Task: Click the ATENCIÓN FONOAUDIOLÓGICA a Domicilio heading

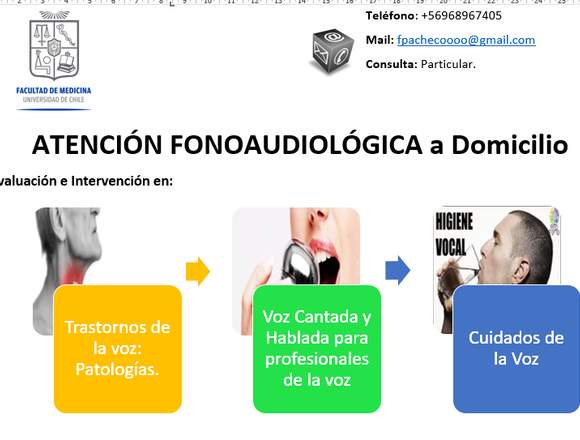Action: (300, 145)
